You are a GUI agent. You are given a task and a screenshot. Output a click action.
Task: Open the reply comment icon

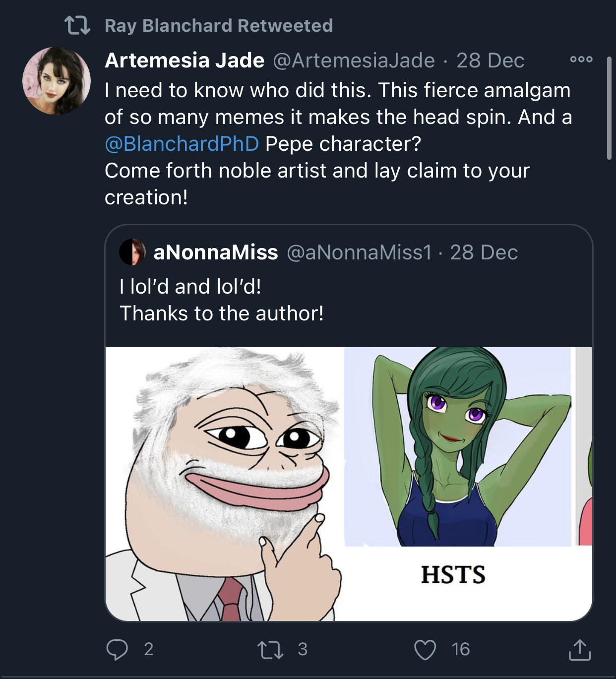click(118, 649)
